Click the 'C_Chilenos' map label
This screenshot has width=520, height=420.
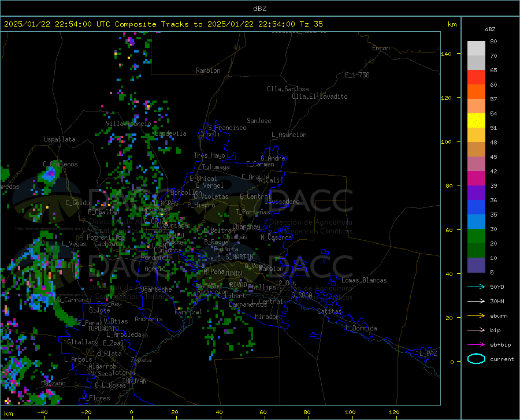coord(60,164)
